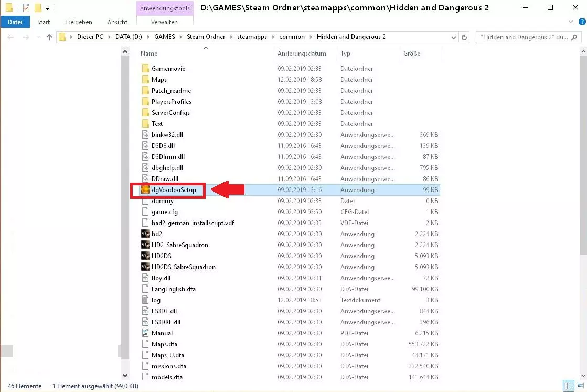Click the DDraw.dll file icon

[x=145, y=179]
